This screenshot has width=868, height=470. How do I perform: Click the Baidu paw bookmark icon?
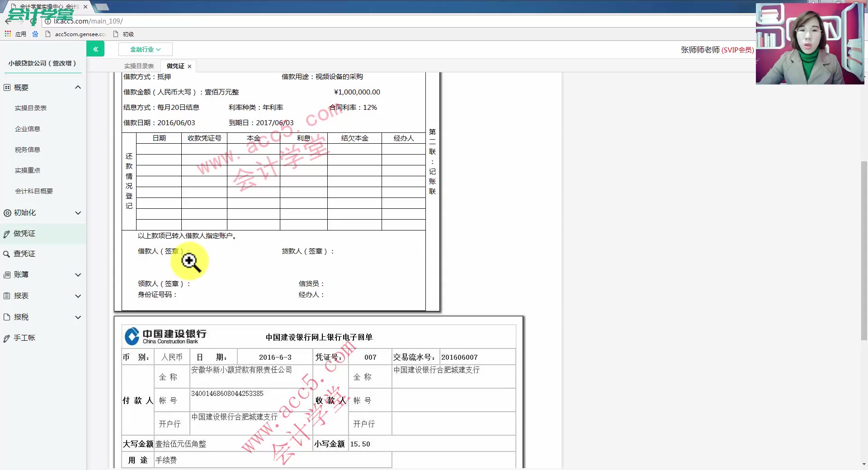(35, 34)
